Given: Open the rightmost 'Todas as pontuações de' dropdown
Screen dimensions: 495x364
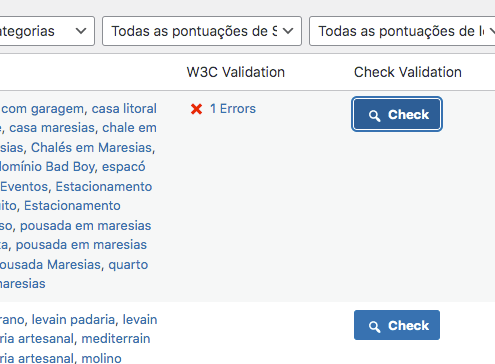Looking at the screenshot, I should [402, 31].
